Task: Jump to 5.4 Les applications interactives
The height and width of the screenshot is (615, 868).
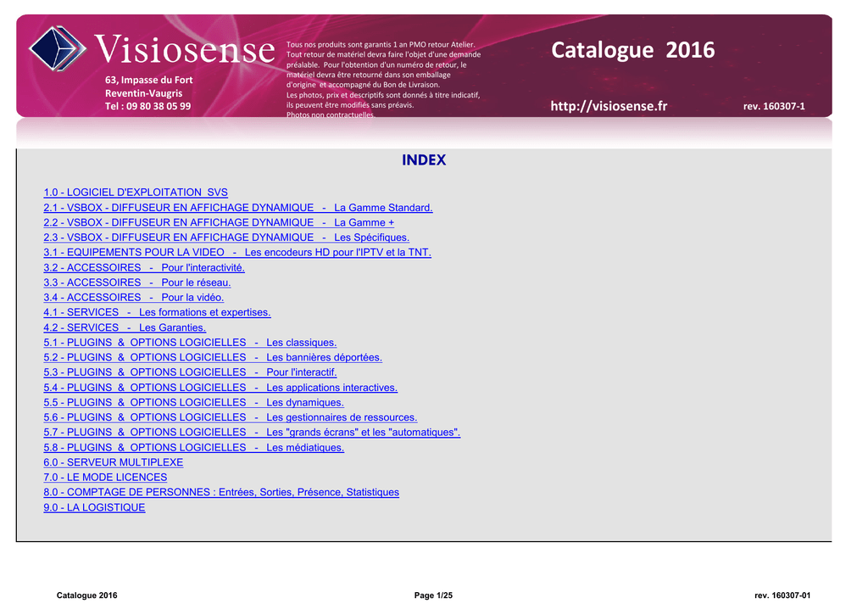Action: (220, 388)
